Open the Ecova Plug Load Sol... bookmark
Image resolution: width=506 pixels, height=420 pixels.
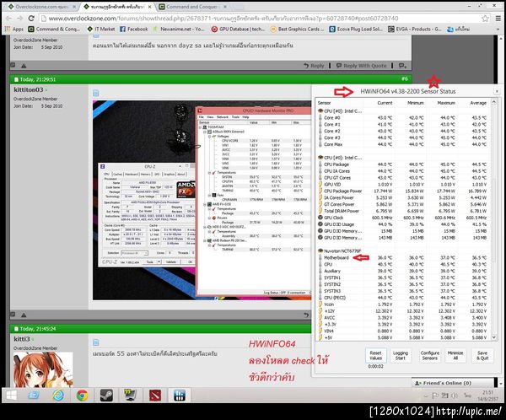[356, 29]
